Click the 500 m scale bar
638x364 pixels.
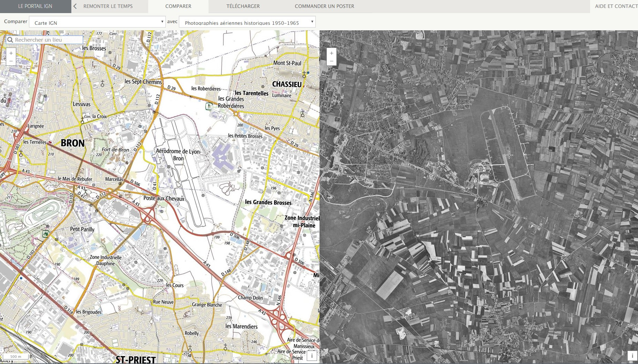click(16, 356)
